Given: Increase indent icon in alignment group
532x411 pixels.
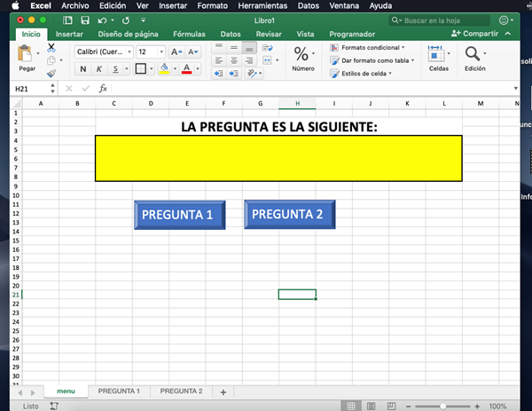Looking at the screenshot, I should pos(234,74).
